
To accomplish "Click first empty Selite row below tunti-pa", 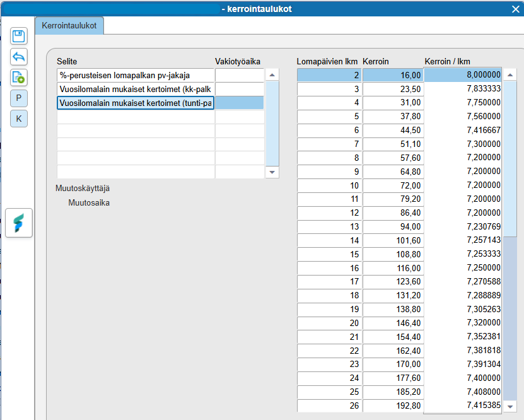I will point(136,117).
